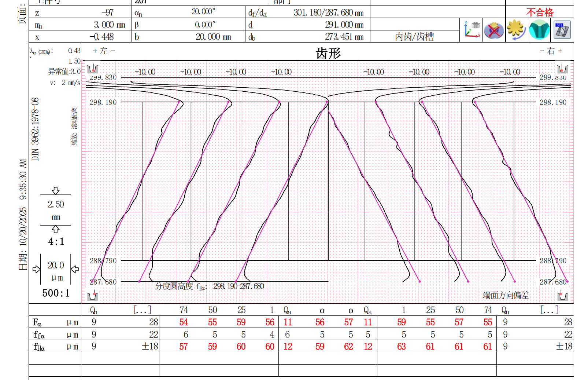Click the down arrow above 2.50 mm
This screenshot has width=588, height=380.
pyautogui.click(x=55, y=190)
